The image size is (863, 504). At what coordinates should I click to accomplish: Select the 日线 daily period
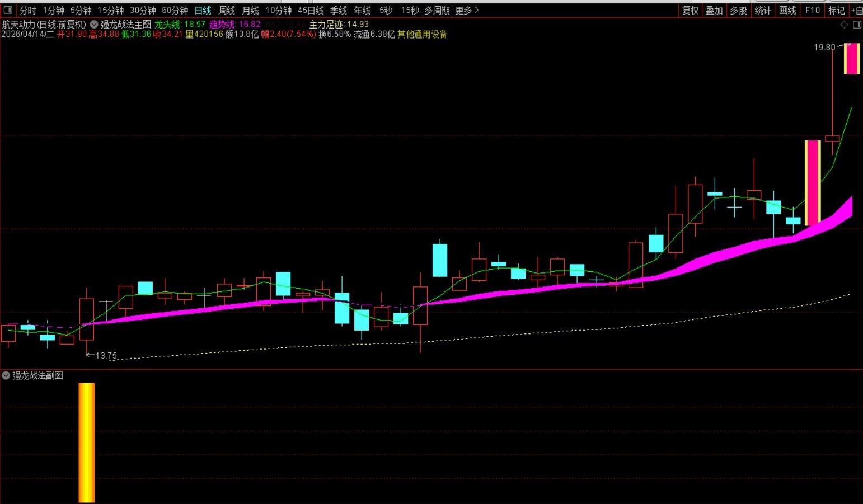(x=203, y=10)
